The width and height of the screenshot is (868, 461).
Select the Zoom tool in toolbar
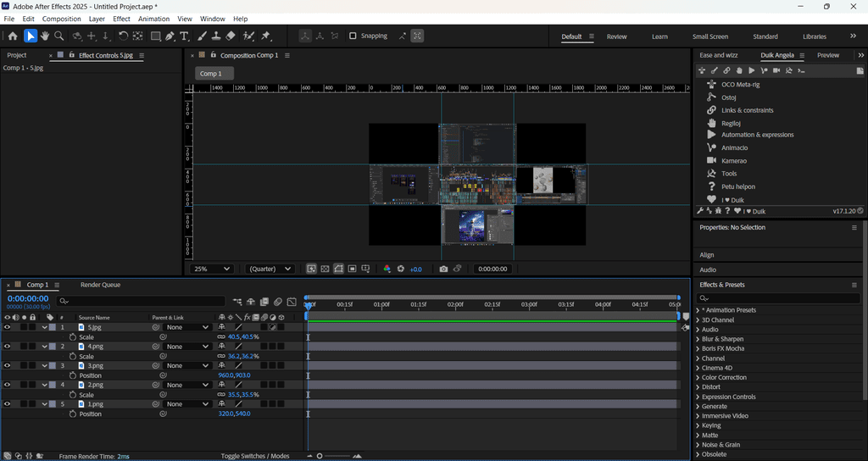click(x=59, y=36)
